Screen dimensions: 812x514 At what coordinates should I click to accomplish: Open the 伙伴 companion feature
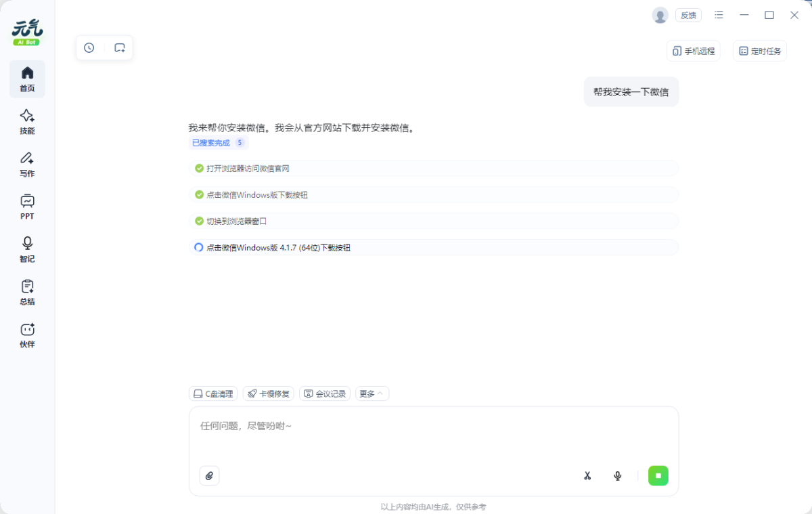pyautogui.click(x=27, y=335)
